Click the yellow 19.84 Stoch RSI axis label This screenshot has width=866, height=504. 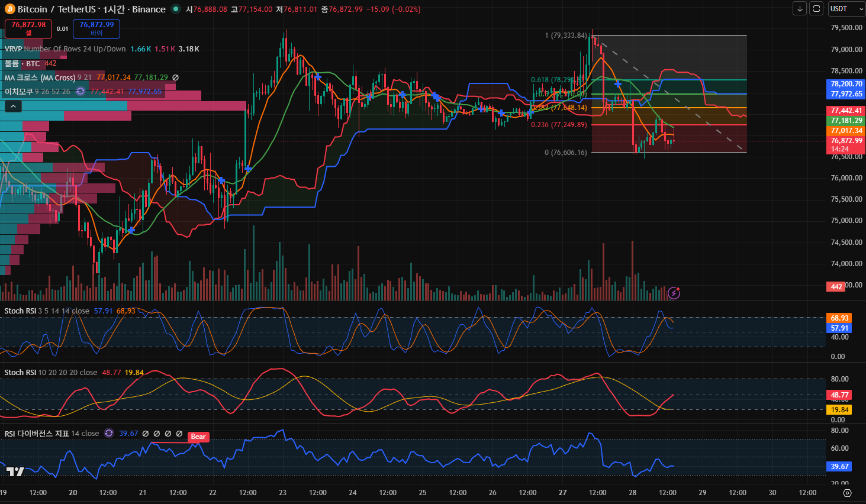pos(839,410)
